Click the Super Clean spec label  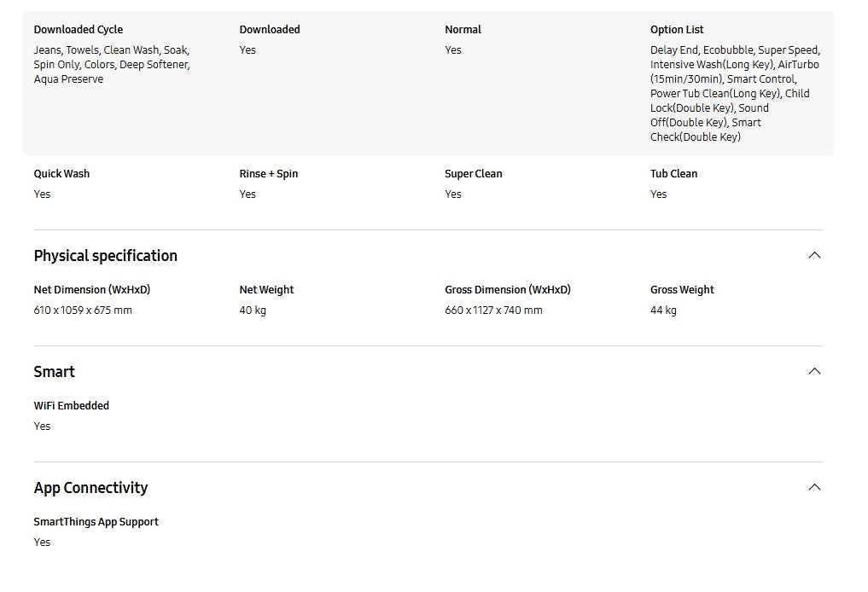[474, 174]
